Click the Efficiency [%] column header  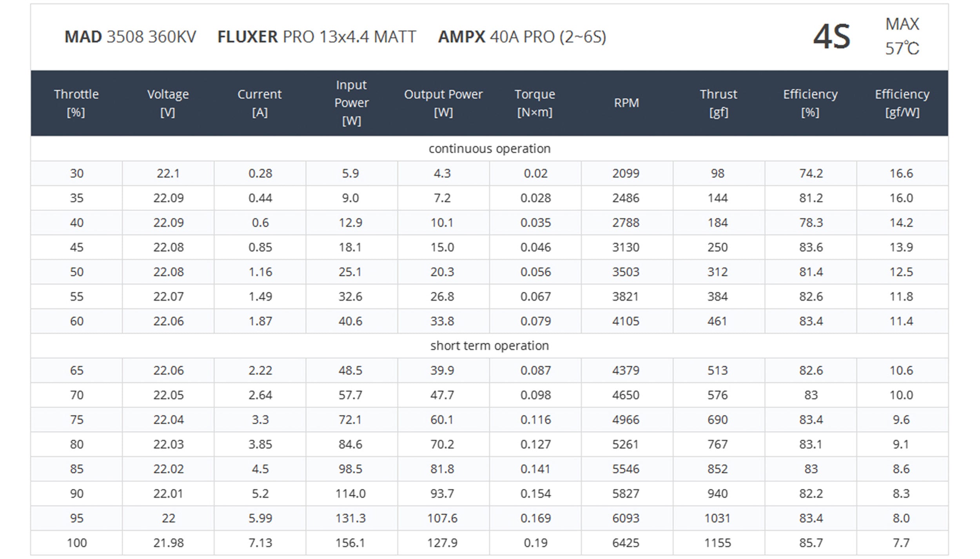point(810,103)
